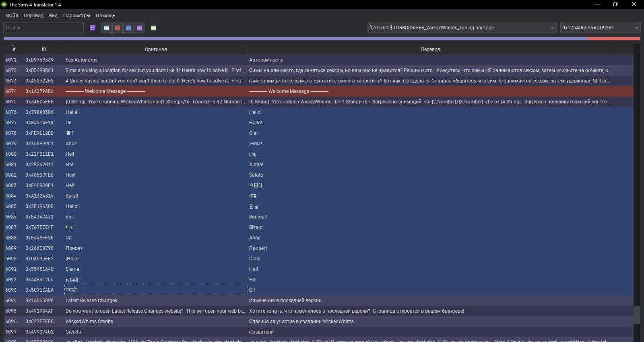Click The Sims 4 Translator app icon

click(4, 4)
